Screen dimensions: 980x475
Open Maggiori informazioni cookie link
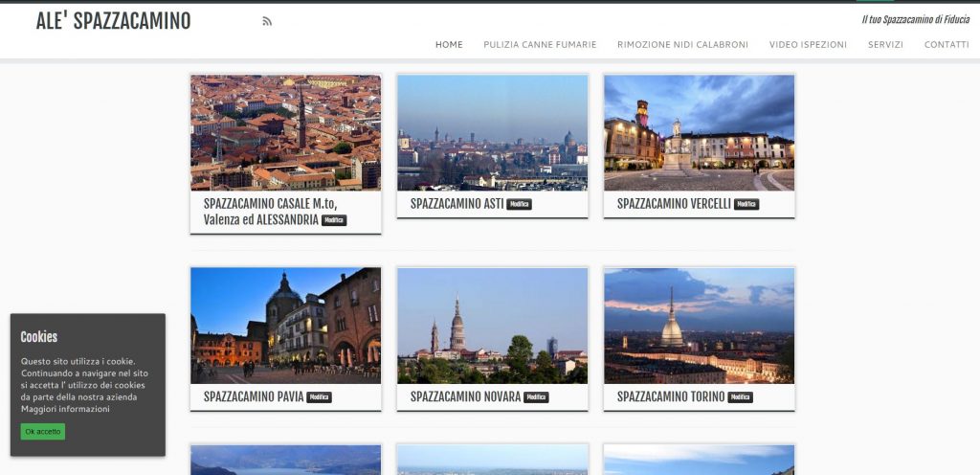[65, 409]
